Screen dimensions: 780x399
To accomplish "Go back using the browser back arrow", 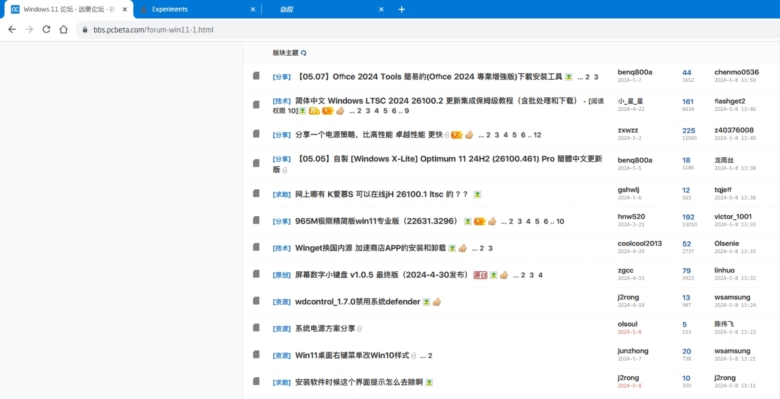I will (12, 29).
